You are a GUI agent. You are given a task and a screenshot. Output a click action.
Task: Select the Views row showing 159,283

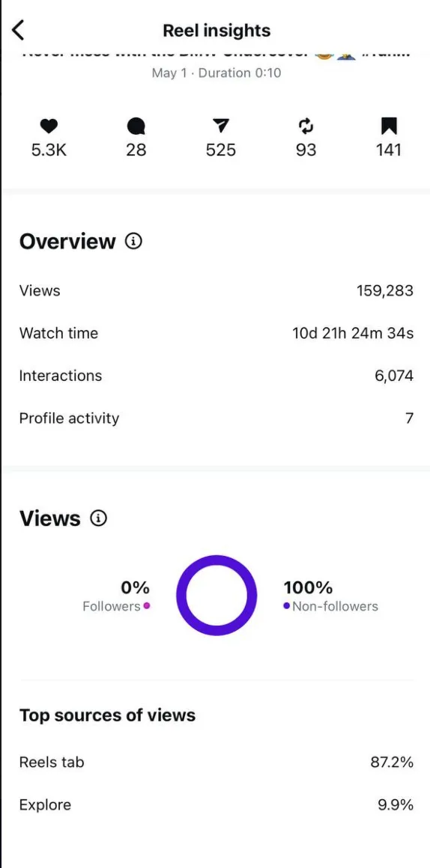coord(216,290)
